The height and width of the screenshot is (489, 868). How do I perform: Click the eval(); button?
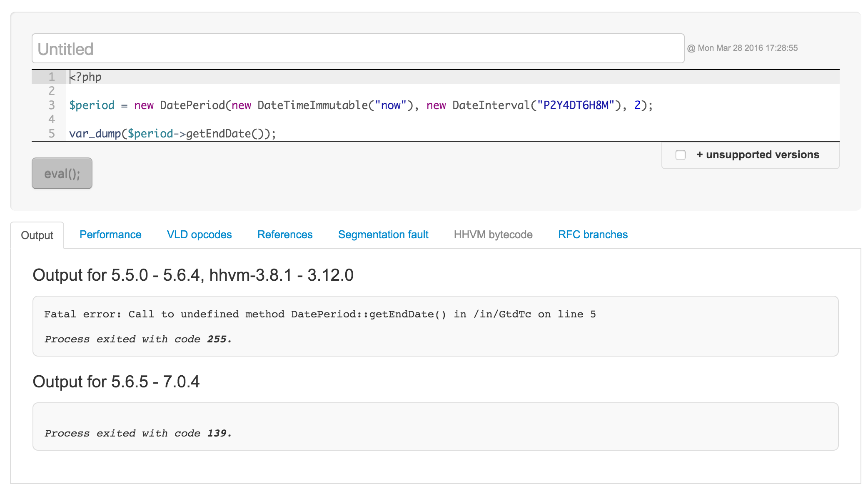(x=62, y=173)
